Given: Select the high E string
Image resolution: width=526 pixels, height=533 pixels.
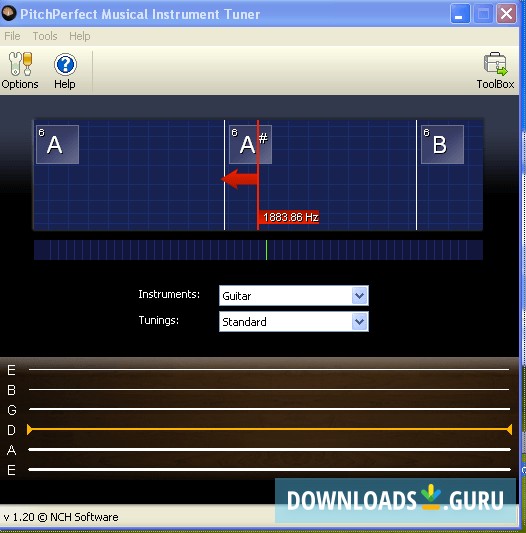Looking at the screenshot, I should [269, 369].
